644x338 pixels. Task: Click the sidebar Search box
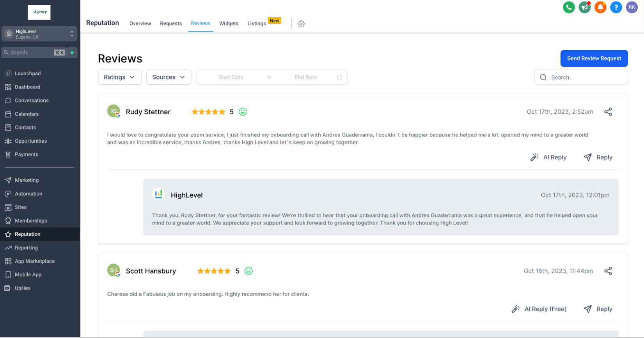pyautogui.click(x=34, y=53)
